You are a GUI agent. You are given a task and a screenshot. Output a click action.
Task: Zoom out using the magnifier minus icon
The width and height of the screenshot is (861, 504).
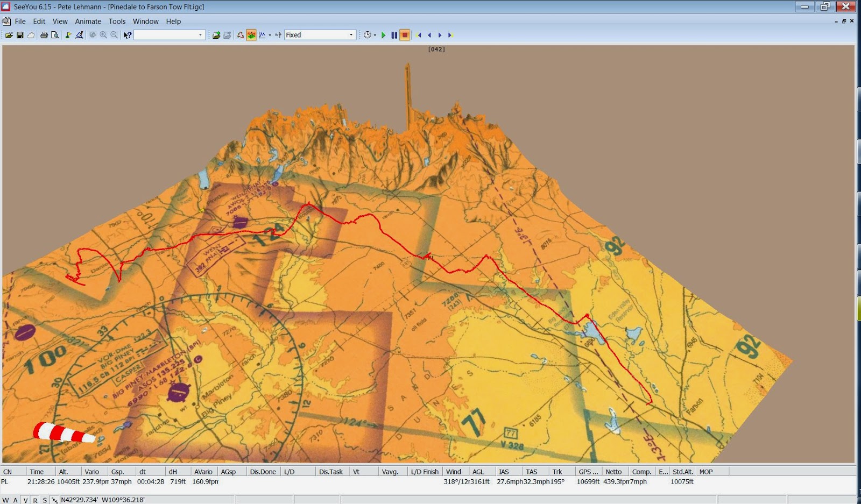(114, 35)
